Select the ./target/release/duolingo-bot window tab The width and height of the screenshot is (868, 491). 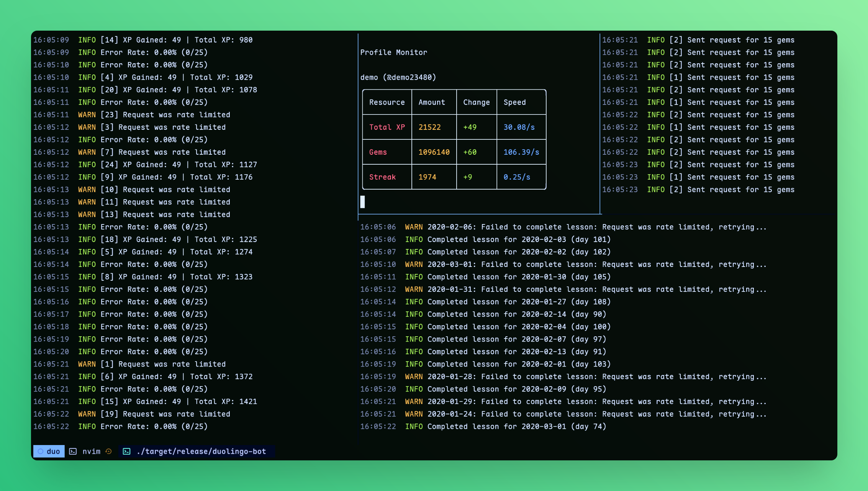201,451
